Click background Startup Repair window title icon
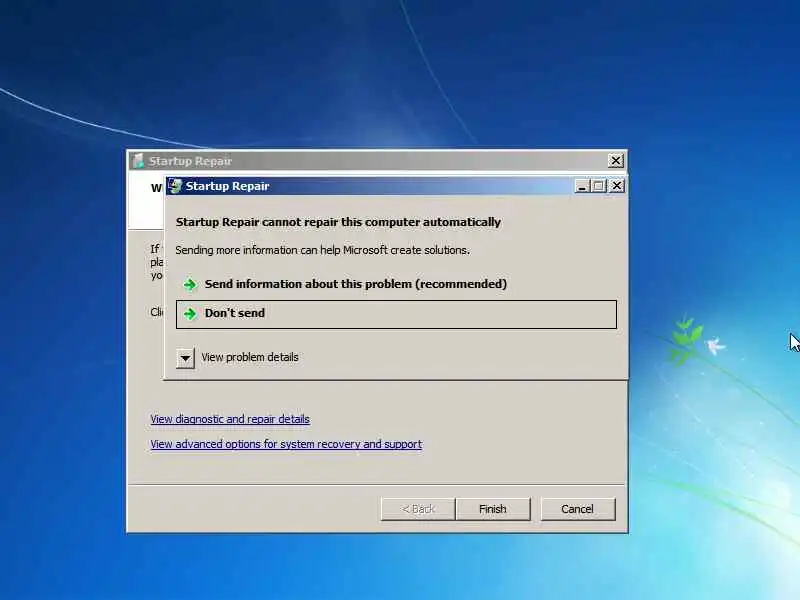Screen dimensions: 800x600 tap(138, 161)
